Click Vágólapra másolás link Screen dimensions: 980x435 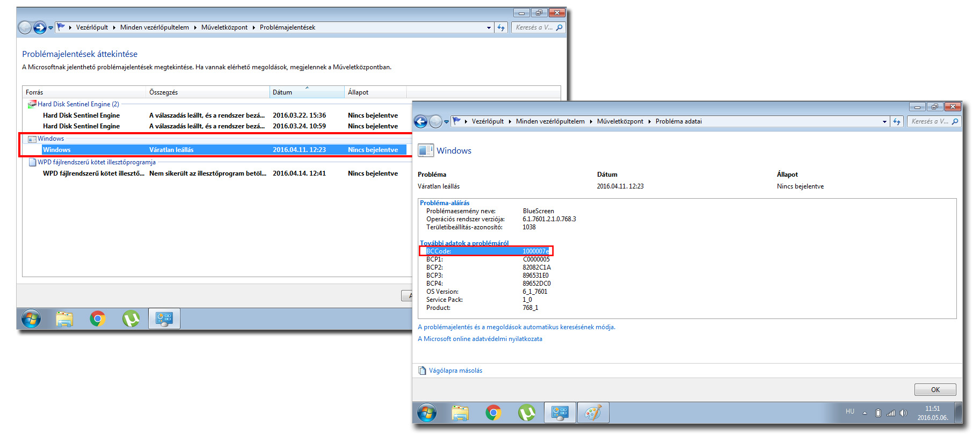click(x=455, y=371)
